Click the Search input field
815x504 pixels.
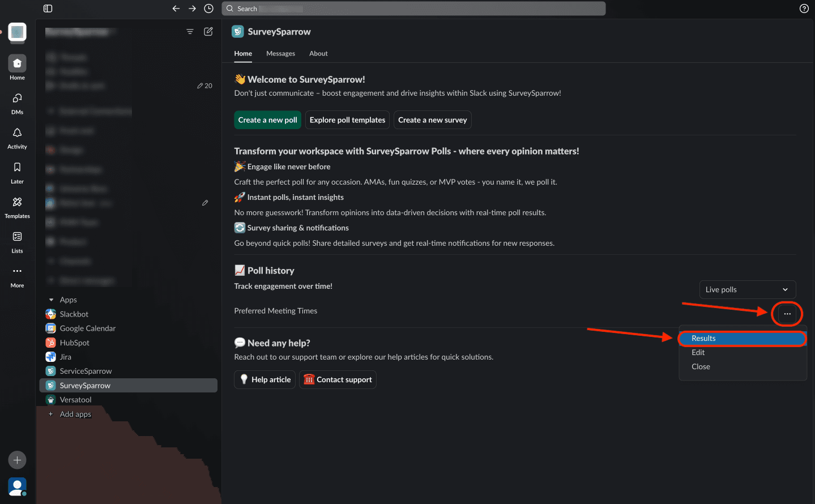(413, 8)
